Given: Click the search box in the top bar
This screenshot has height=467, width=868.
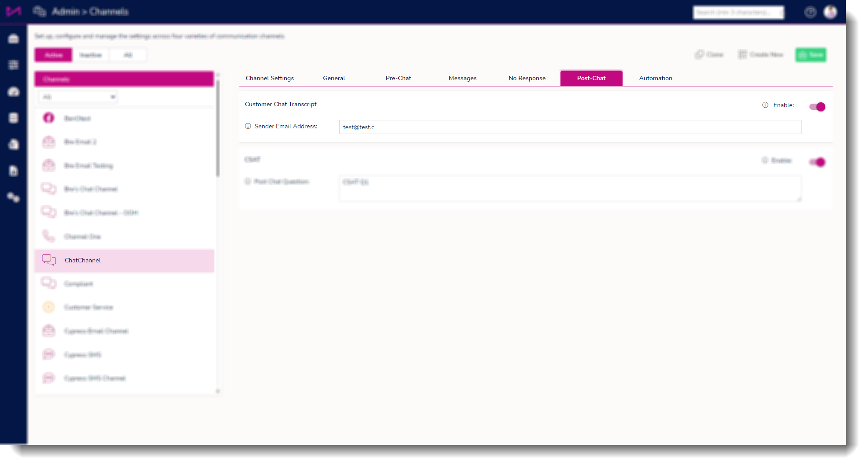Looking at the screenshot, I should point(738,12).
